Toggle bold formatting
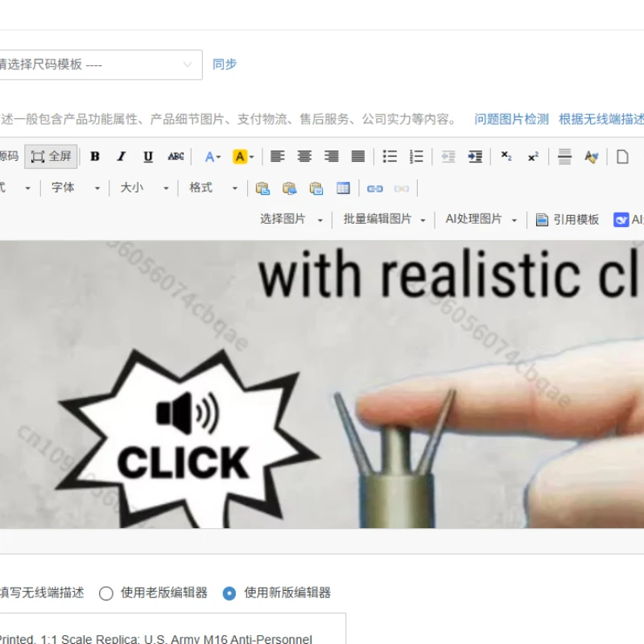644x644 pixels. click(x=95, y=156)
